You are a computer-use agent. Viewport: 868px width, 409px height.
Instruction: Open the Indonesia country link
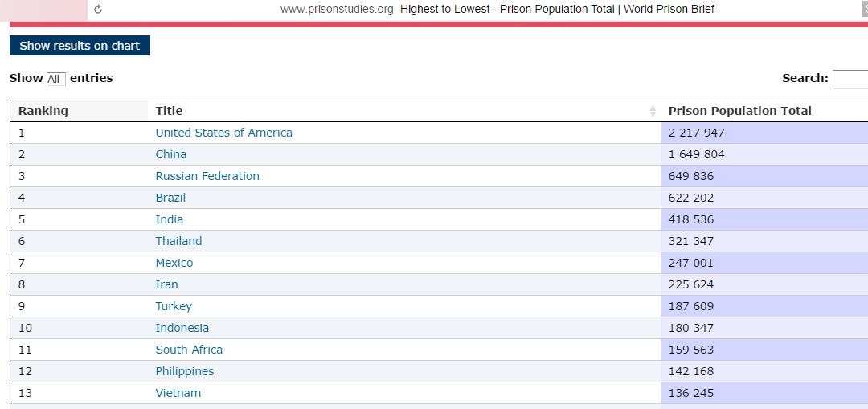click(182, 328)
